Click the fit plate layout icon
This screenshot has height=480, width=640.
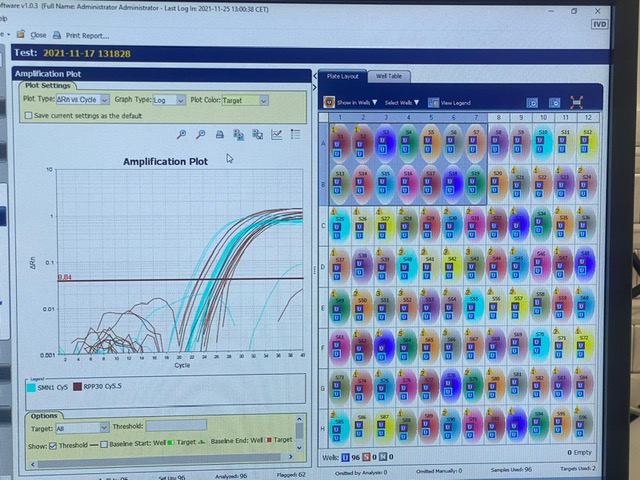point(577,102)
